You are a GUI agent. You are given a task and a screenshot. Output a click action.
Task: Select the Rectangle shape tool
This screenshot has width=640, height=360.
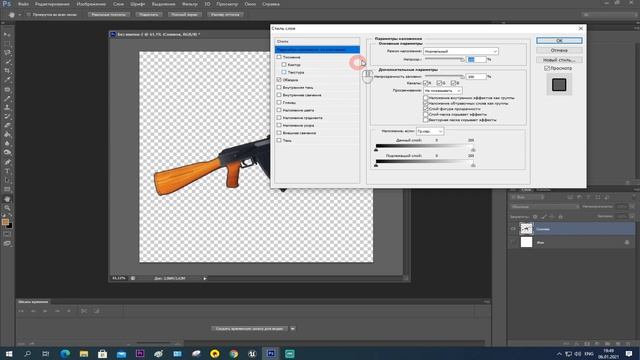tap(7, 189)
